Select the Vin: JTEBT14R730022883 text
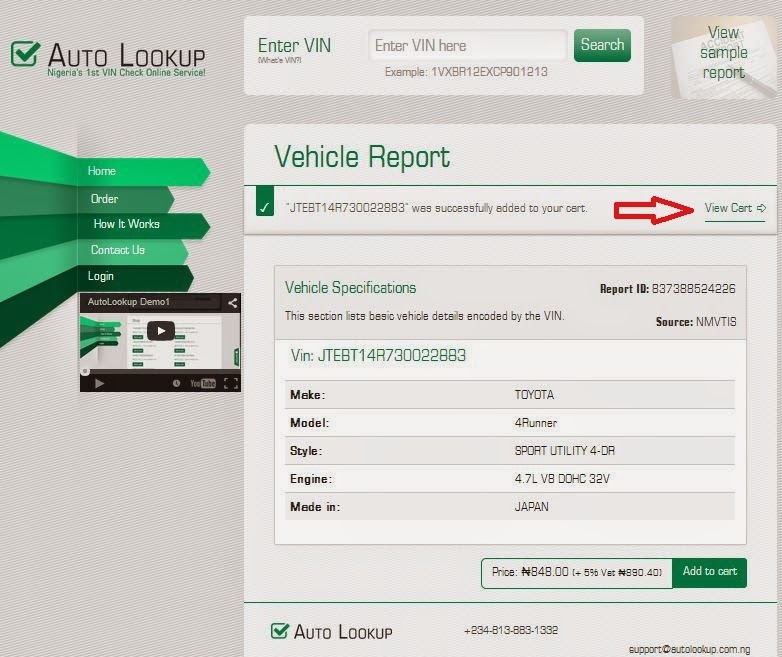 (x=378, y=356)
